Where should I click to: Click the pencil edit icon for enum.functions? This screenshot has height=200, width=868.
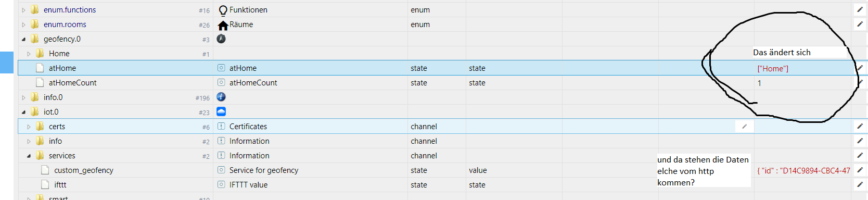point(860,9)
